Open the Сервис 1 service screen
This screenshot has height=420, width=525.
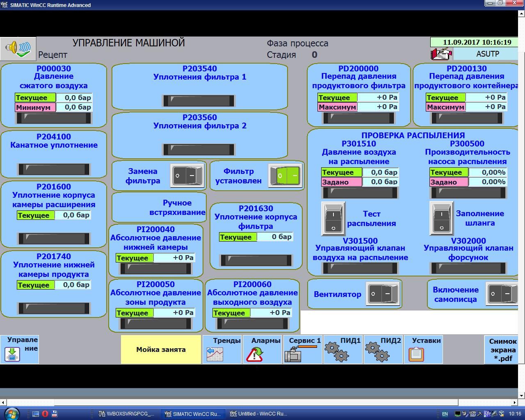click(x=303, y=349)
